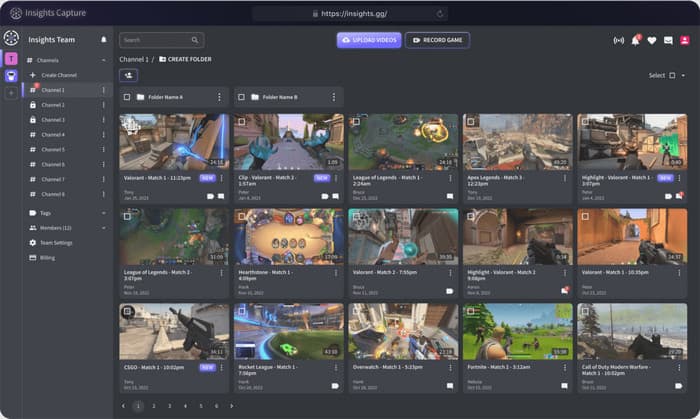Click the add workspace plus icon in left rail
Image resolution: width=700 pixels, height=419 pixels.
pyautogui.click(x=11, y=93)
